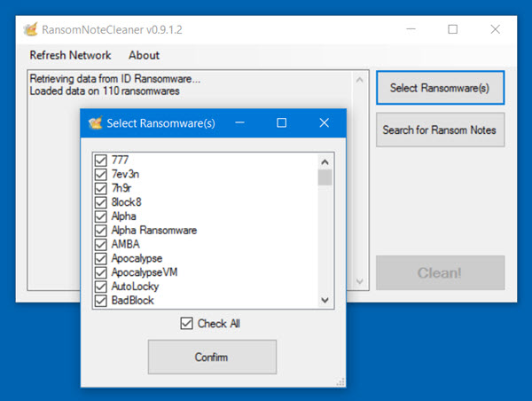Click the ransomware list scroll up arrow

point(325,162)
